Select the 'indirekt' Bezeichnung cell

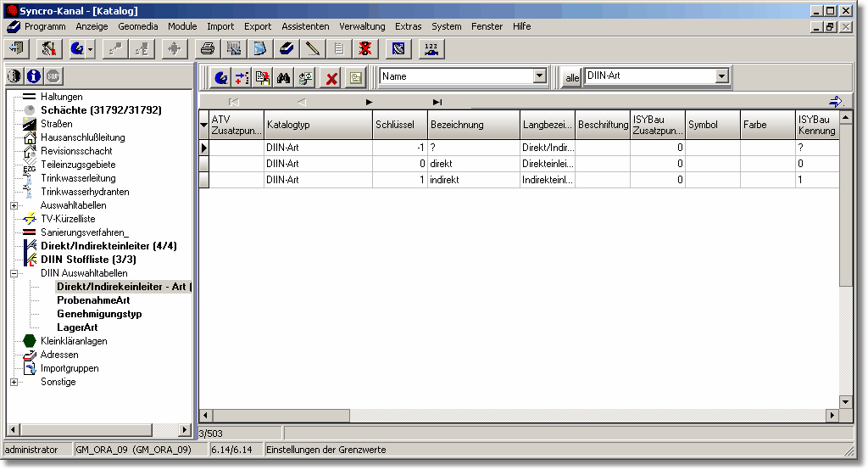tap(473, 180)
